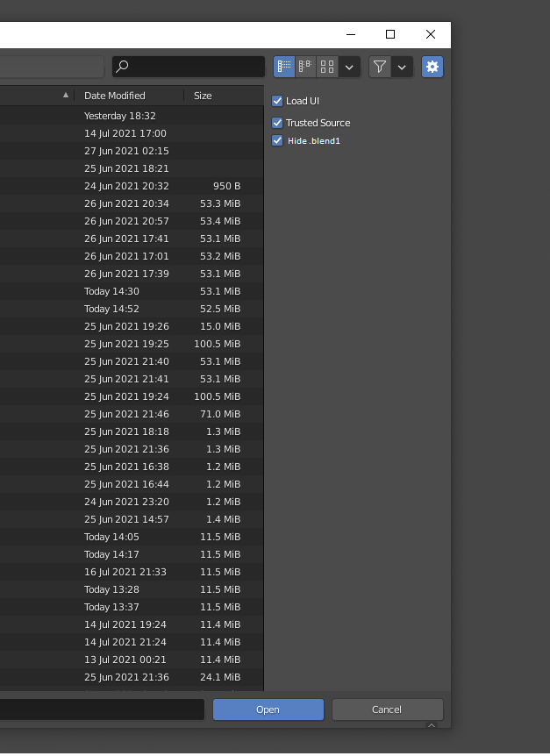This screenshot has height=756, width=550.
Task: Select row dated 14 Jul 2021 19:24
Action: (x=132, y=624)
